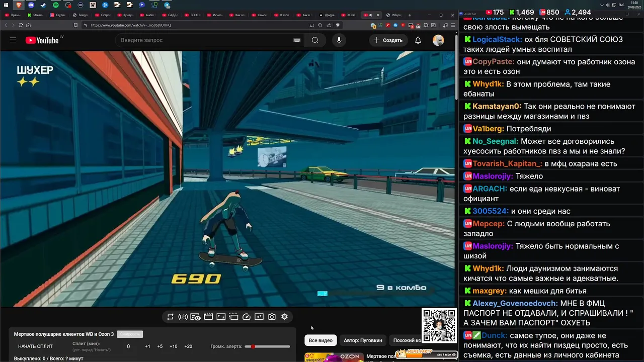Toggle the dashed frame player icon
This screenshot has height=362, width=644.
(x=233, y=317)
